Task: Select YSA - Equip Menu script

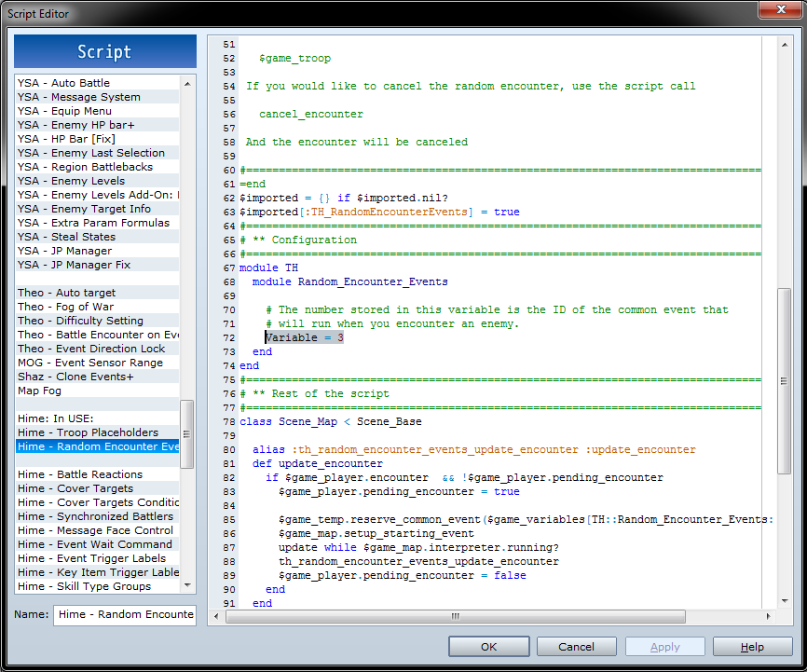Action: click(98, 111)
